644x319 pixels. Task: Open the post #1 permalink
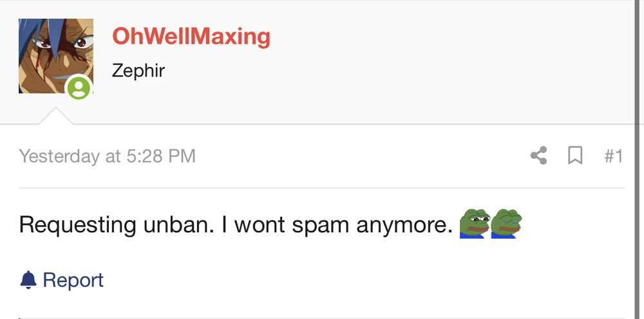[613, 156]
